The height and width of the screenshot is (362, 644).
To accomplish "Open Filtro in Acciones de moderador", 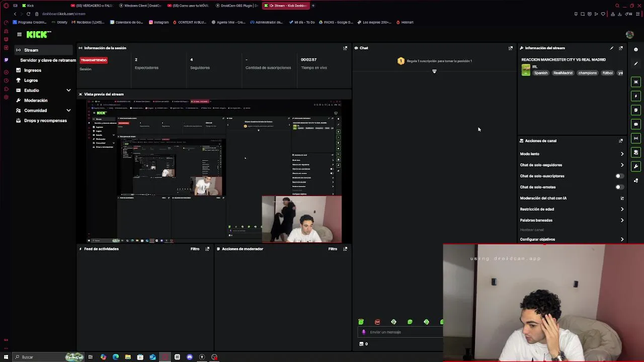I will click(x=333, y=249).
